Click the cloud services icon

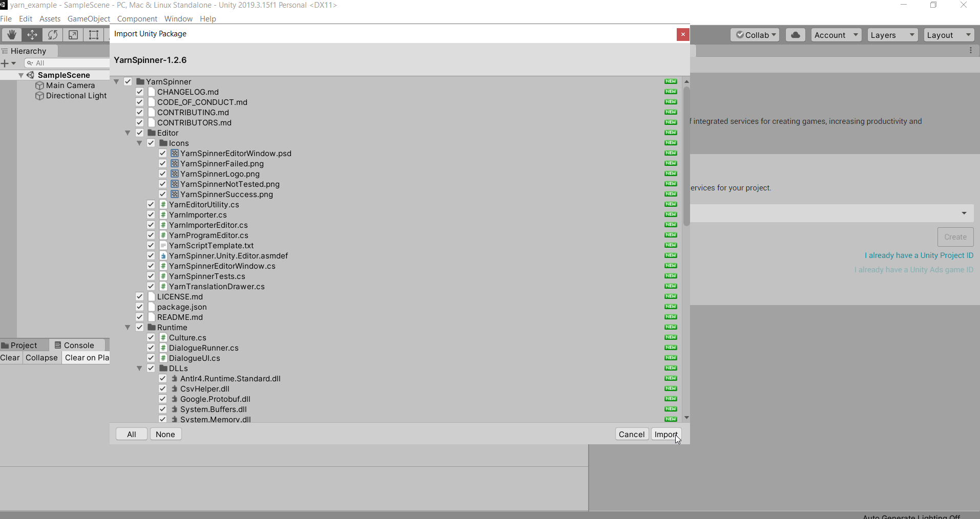tap(795, 35)
